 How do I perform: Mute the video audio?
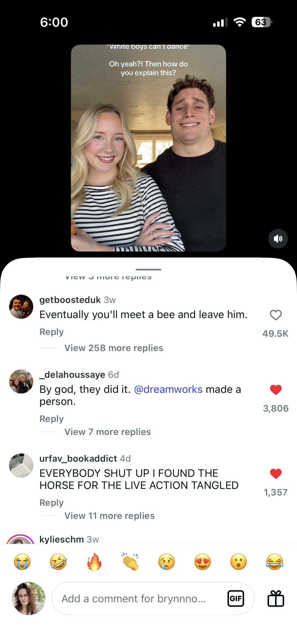278,239
